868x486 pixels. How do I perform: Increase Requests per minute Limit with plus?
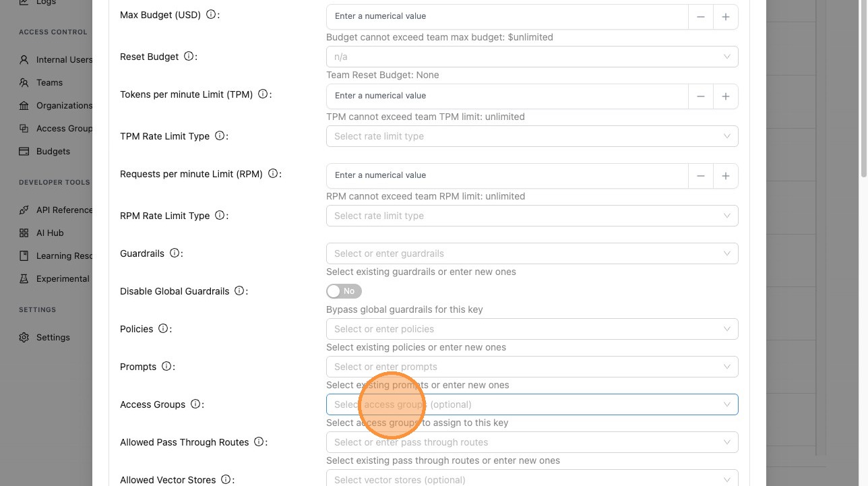click(725, 176)
